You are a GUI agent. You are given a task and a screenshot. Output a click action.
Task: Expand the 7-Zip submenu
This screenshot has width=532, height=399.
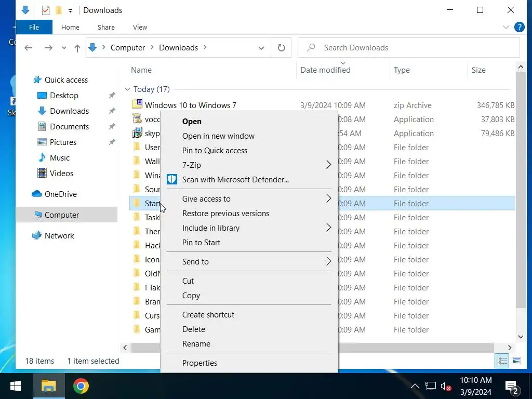pos(249,165)
